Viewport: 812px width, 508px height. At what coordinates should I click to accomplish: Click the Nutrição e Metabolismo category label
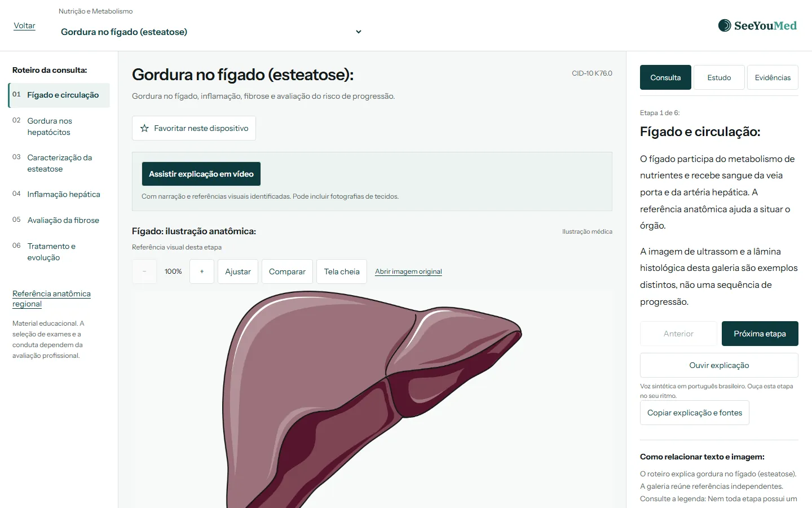coord(96,11)
